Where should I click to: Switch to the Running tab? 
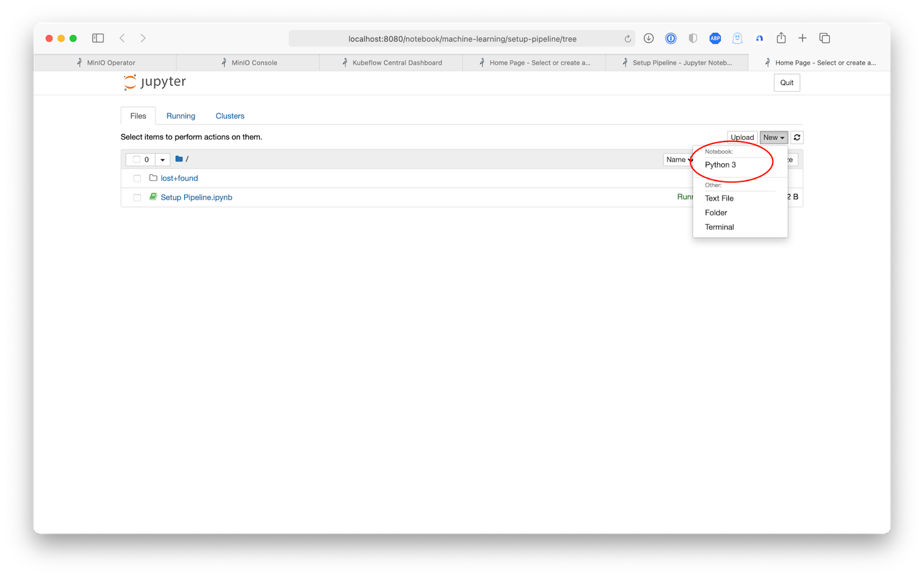click(x=181, y=116)
